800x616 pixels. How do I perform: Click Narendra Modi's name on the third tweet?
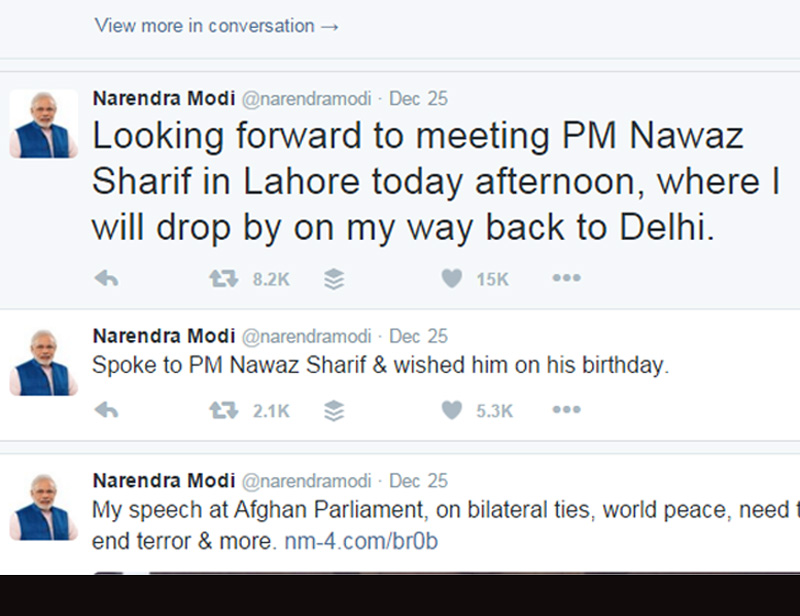point(163,480)
